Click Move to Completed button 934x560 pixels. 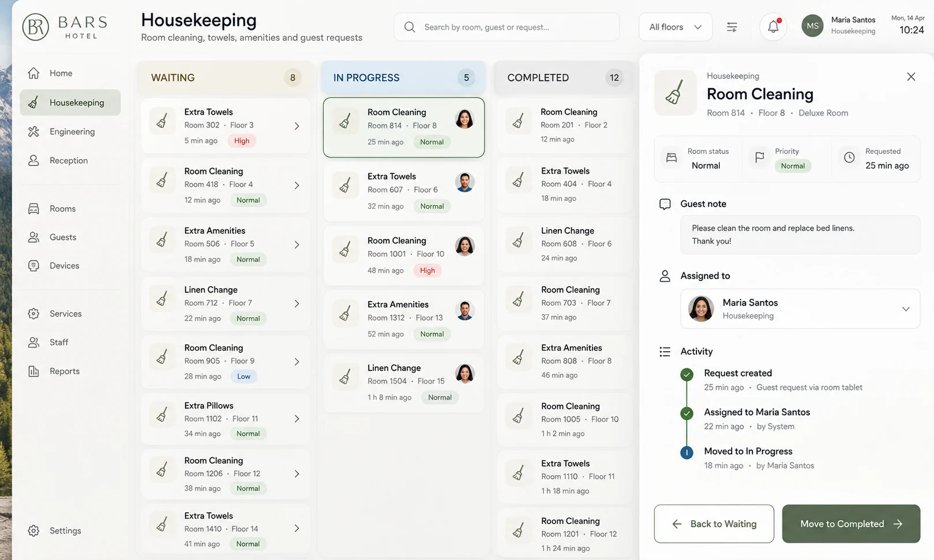tap(851, 524)
